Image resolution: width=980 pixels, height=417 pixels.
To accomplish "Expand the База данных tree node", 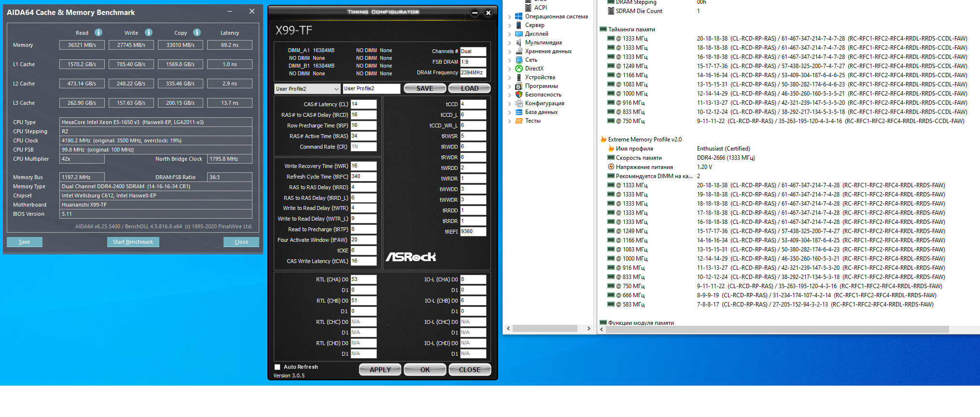I will (x=510, y=112).
